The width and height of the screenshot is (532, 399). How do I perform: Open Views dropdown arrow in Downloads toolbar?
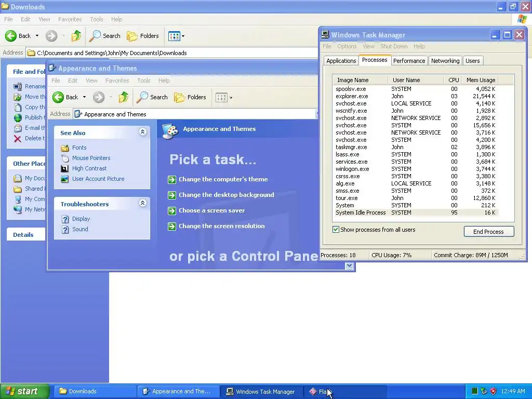click(183, 36)
